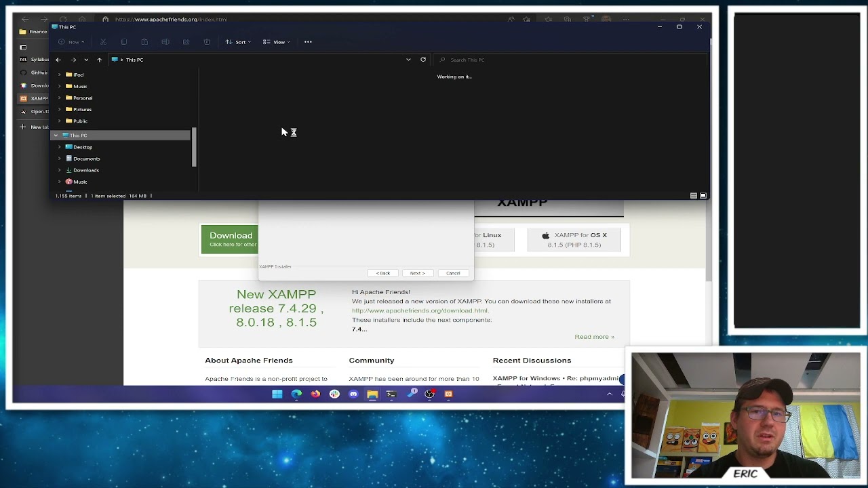The height and width of the screenshot is (488, 868).
Task: Click the Copy icon in Explorer toolbar
Action: pyautogui.click(x=124, y=42)
